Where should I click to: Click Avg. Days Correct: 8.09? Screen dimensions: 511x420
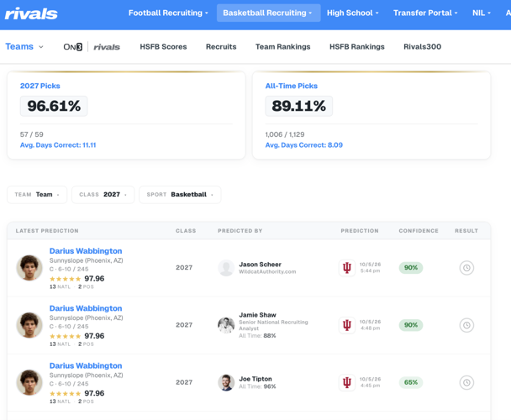(303, 145)
